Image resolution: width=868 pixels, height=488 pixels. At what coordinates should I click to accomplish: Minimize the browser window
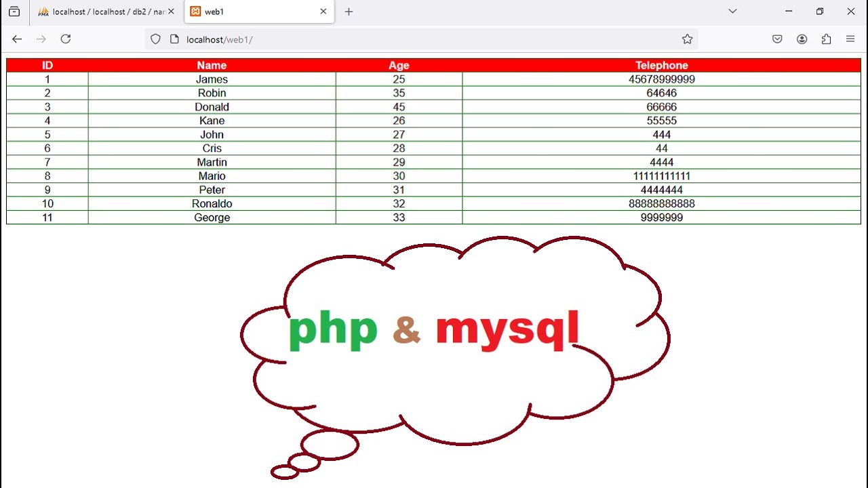[x=789, y=12]
